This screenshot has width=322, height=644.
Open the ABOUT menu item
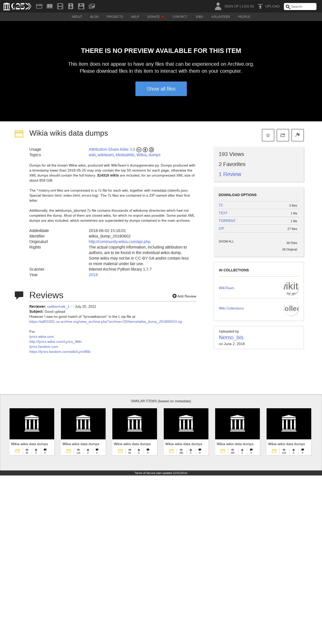click(77, 17)
